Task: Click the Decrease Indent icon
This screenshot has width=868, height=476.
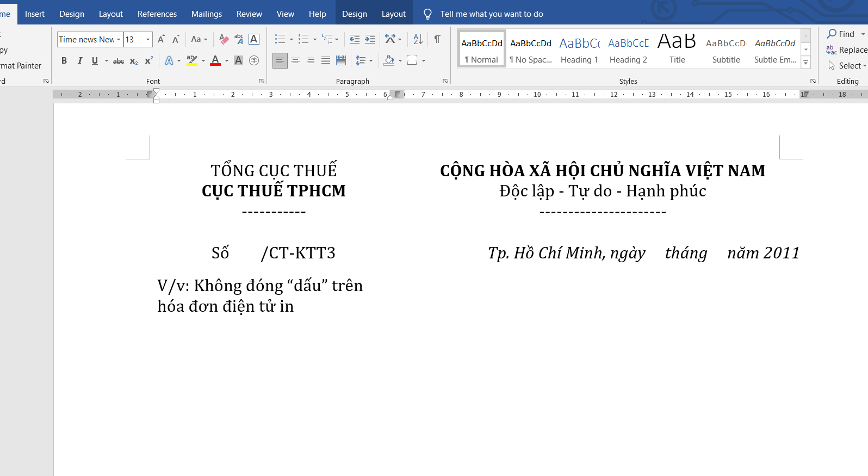Action: click(x=354, y=39)
